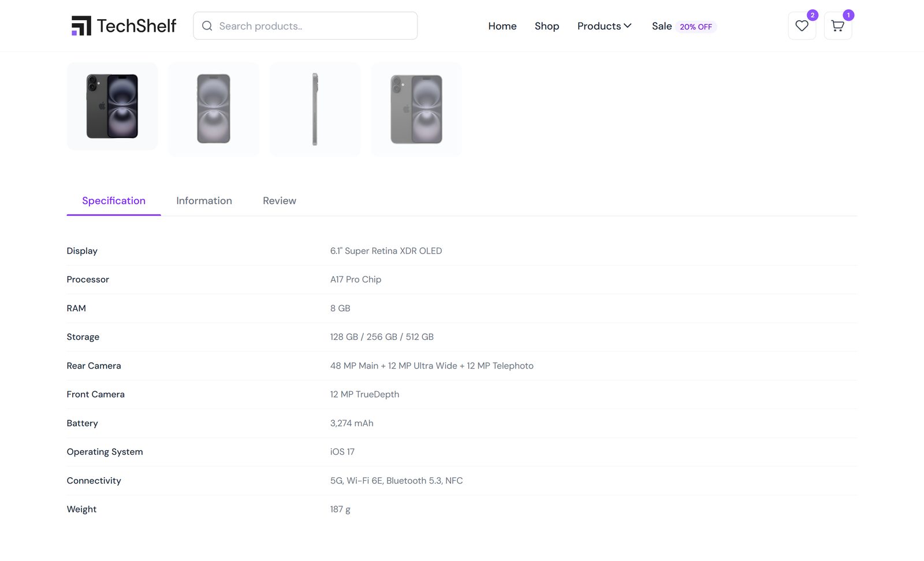924x561 pixels.
Task: Switch to the Review tab
Action: [x=280, y=201]
